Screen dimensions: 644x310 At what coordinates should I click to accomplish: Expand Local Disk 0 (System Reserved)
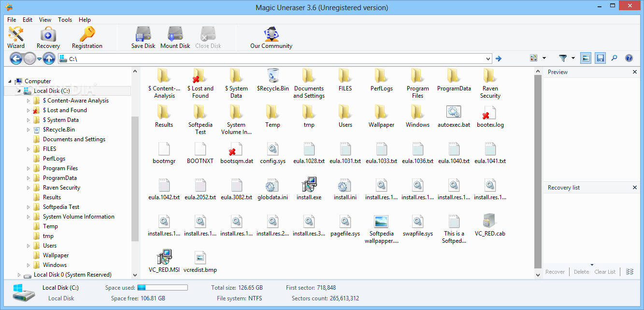point(19,275)
